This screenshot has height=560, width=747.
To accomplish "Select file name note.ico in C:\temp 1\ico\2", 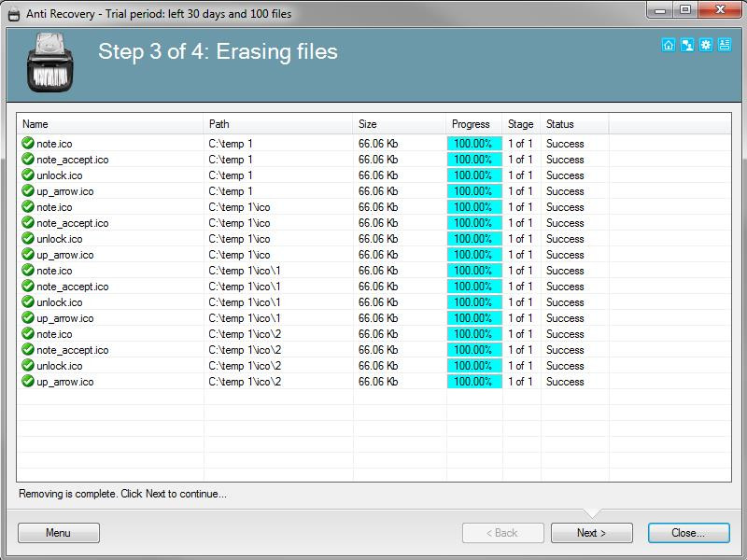I will pyautogui.click(x=54, y=334).
